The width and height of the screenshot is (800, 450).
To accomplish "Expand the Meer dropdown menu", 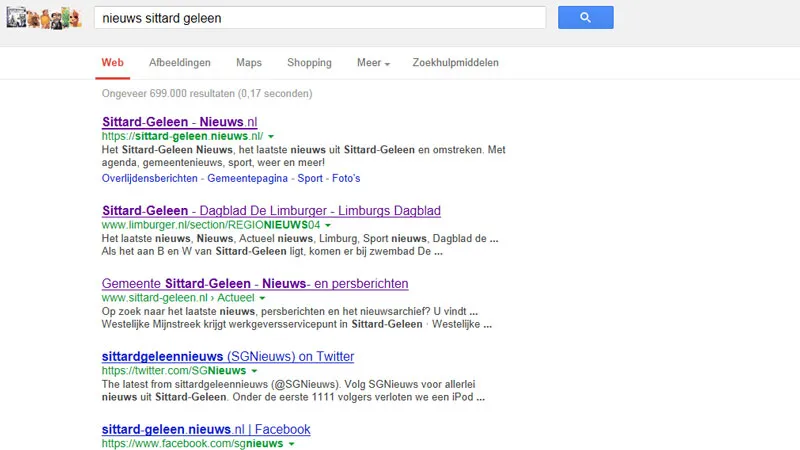I will [x=373, y=63].
